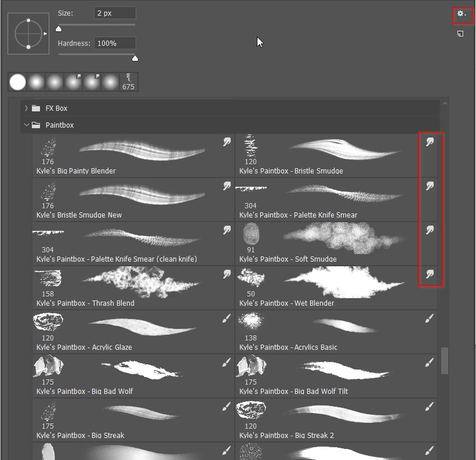The height and width of the screenshot is (460, 476).
Task: Create a new brush preset from this brush
Action: 460,34
